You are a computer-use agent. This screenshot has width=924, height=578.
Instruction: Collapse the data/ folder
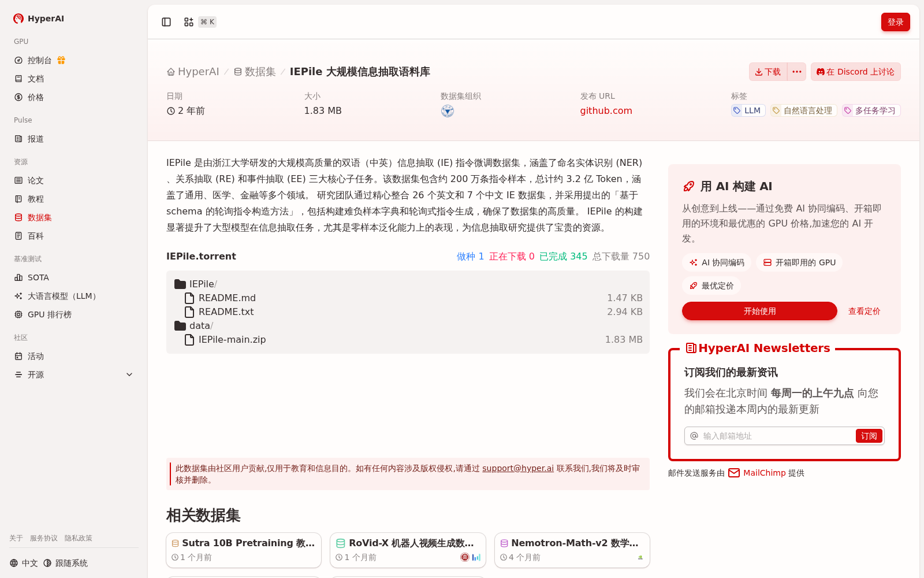(194, 325)
